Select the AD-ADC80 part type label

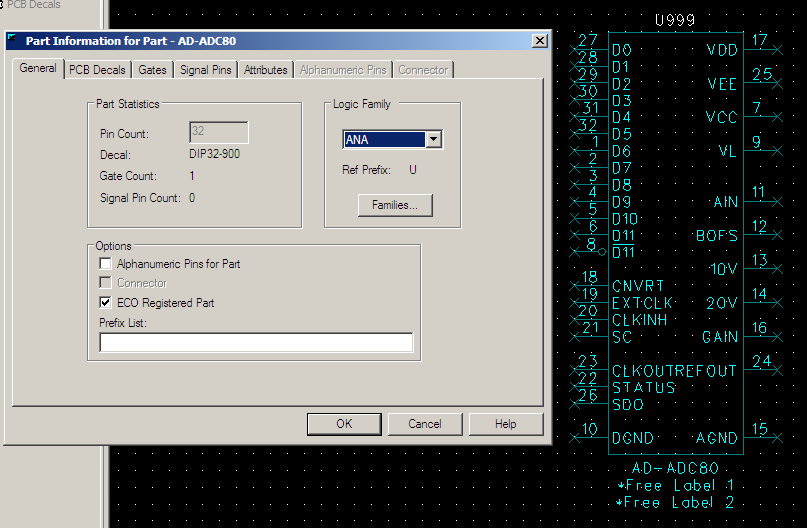click(x=675, y=468)
